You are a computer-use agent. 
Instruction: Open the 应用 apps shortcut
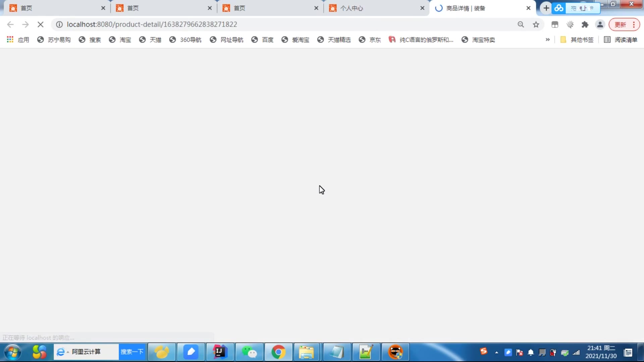point(18,40)
